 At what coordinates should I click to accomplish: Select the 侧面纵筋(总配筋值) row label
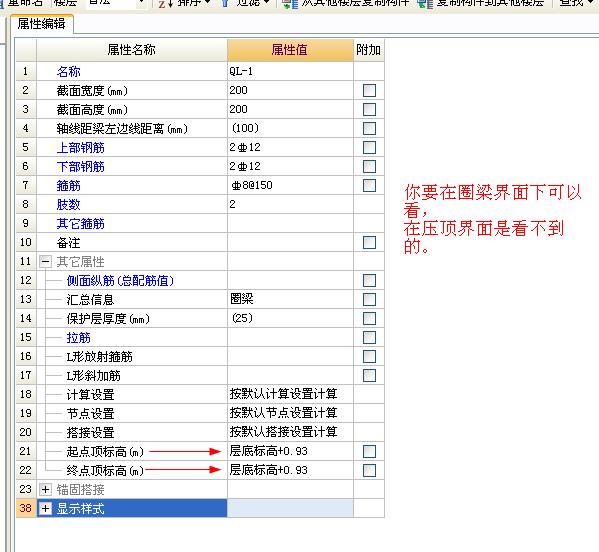click(x=120, y=281)
